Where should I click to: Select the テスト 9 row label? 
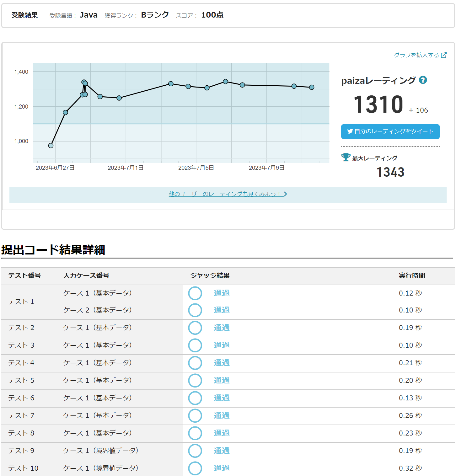21,451
